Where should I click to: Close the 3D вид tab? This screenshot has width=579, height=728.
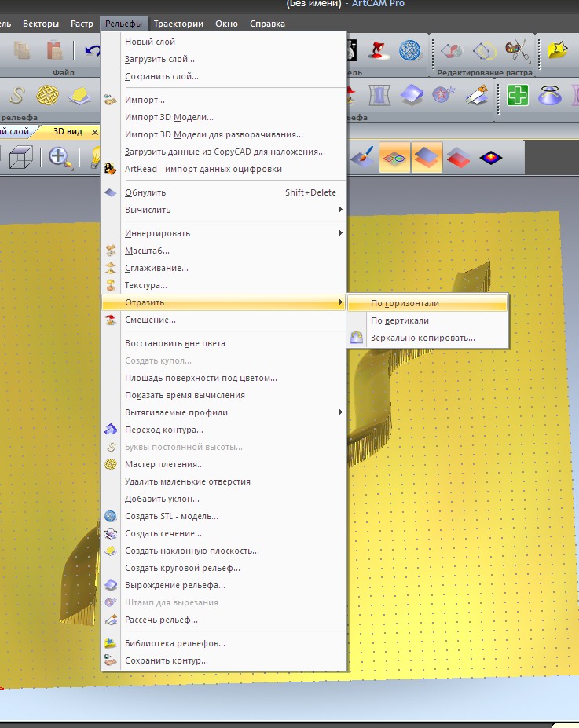[x=95, y=132]
